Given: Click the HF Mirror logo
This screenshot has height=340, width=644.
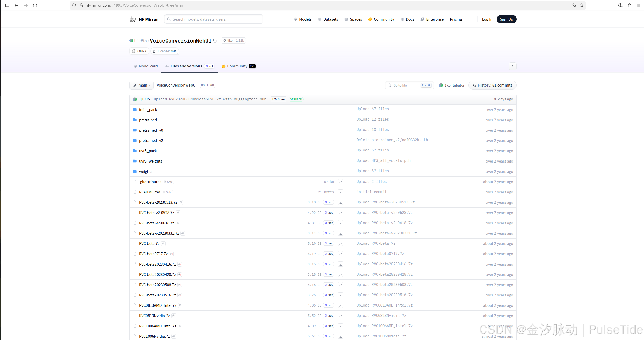Looking at the screenshot, I should coord(144,19).
